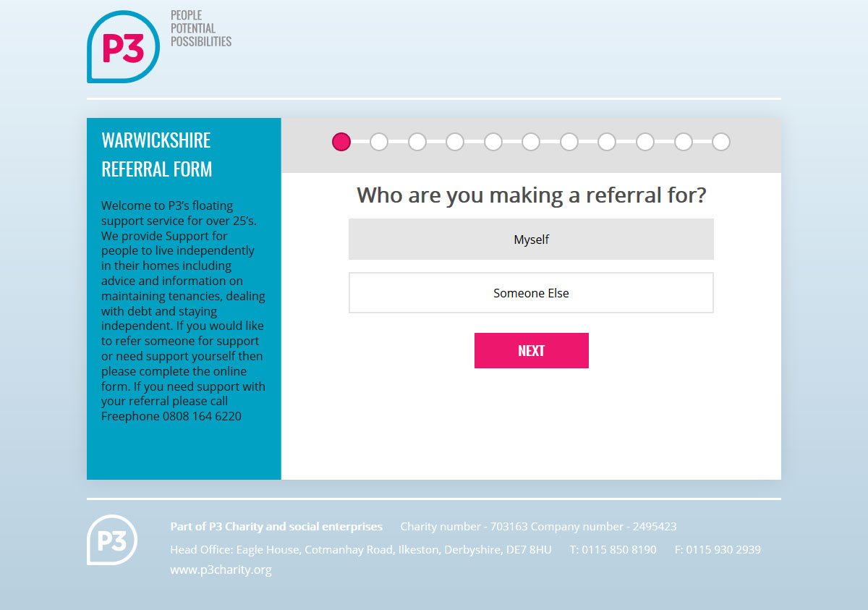Screen dimensions: 868x610
Task: Click the eighth progress step circle
Action: click(607, 142)
